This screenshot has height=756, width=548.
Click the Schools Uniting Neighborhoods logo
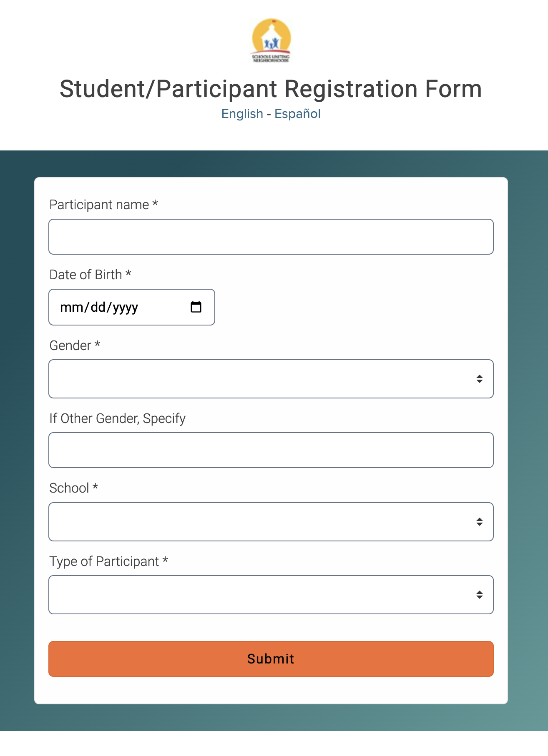(x=271, y=40)
